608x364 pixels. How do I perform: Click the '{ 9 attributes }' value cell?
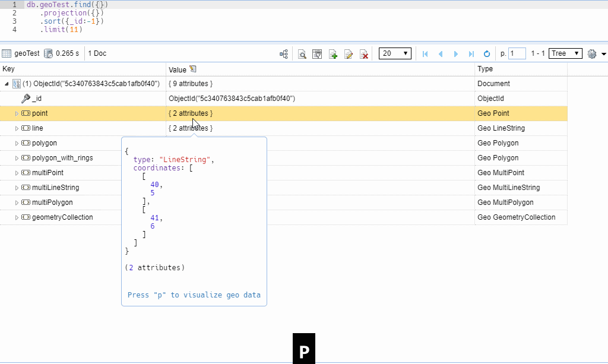pos(191,84)
